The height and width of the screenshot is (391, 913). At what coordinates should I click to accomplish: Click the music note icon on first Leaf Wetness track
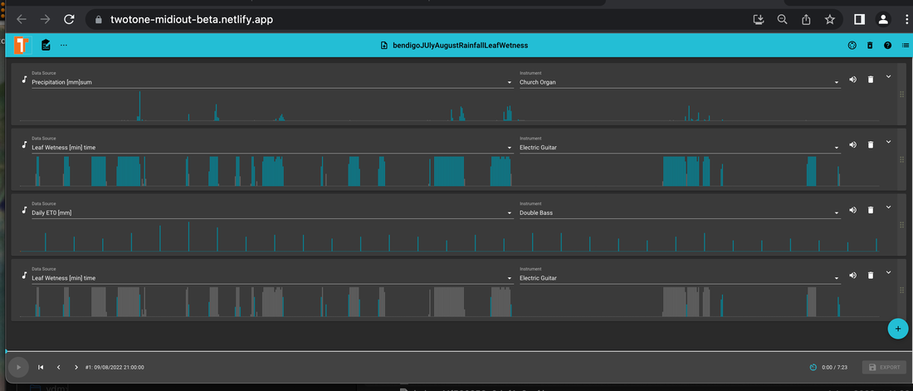(24, 144)
